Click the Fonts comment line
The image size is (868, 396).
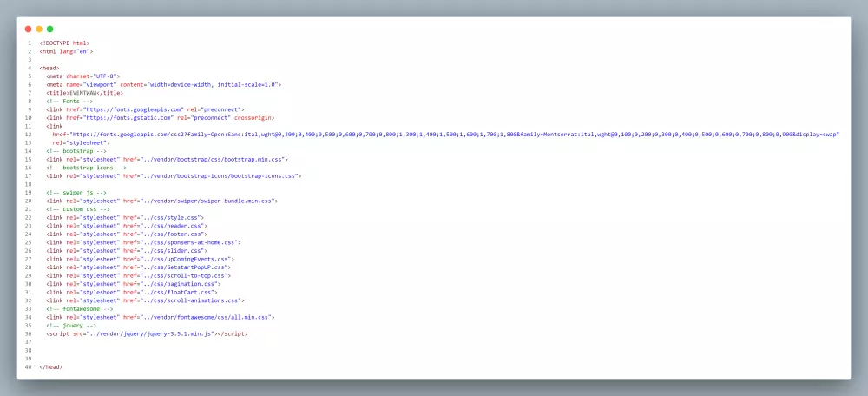click(69, 102)
